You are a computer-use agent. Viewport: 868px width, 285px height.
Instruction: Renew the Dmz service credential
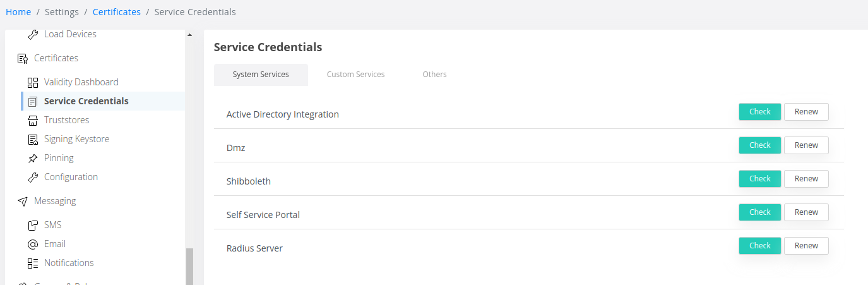[806, 145]
